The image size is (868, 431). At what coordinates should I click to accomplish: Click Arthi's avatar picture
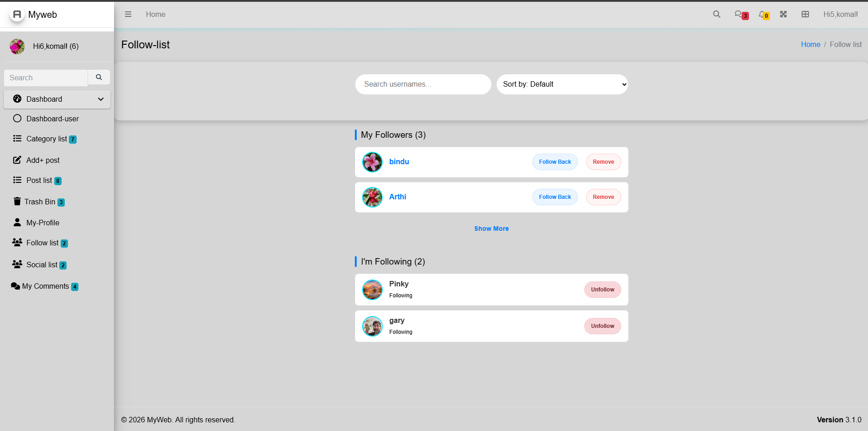pyautogui.click(x=372, y=197)
